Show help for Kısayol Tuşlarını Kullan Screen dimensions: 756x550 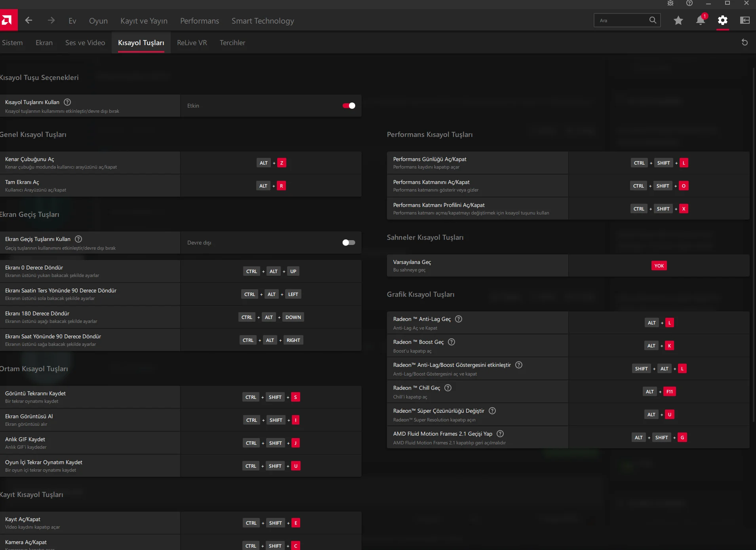(x=67, y=102)
